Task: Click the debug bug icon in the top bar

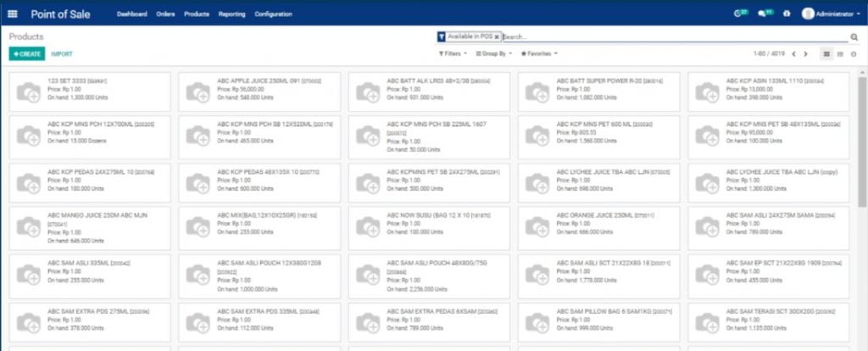Action: 787,14
